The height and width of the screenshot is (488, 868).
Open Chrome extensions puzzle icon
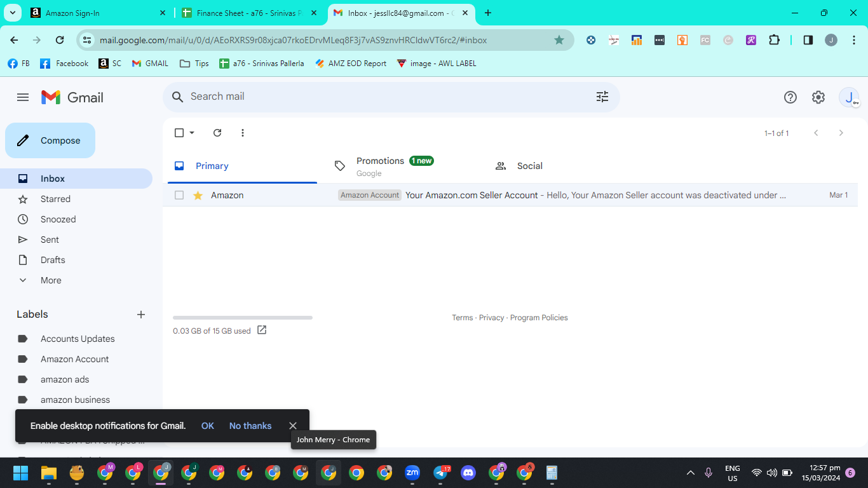(774, 40)
